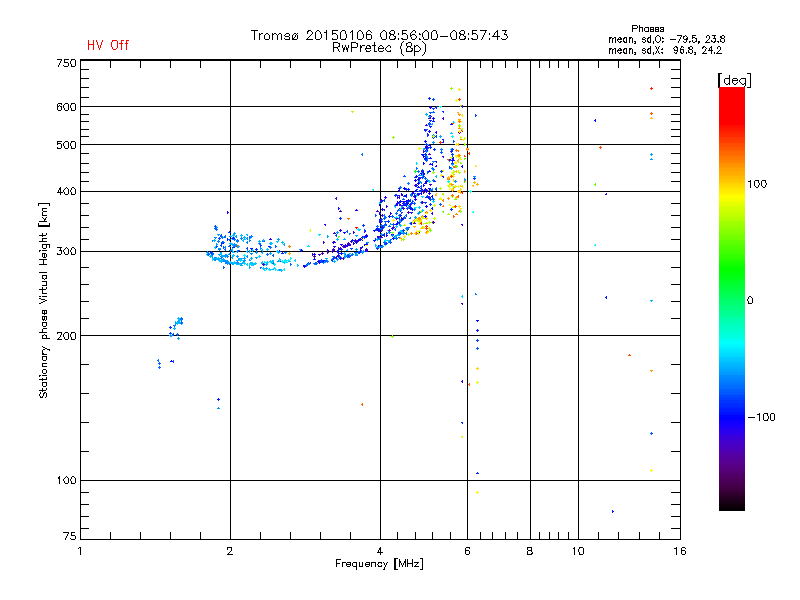Click y-axis label '400'
The image size is (800, 600).
pyautogui.click(x=66, y=191)
